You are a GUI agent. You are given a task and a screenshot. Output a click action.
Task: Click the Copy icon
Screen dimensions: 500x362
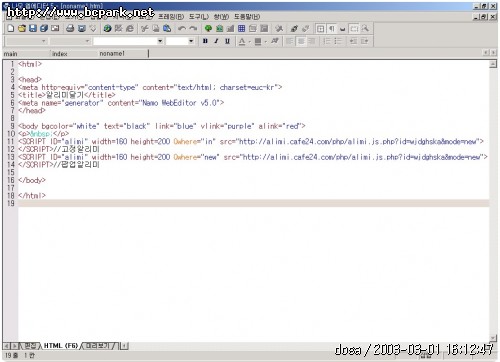(156, 28)
